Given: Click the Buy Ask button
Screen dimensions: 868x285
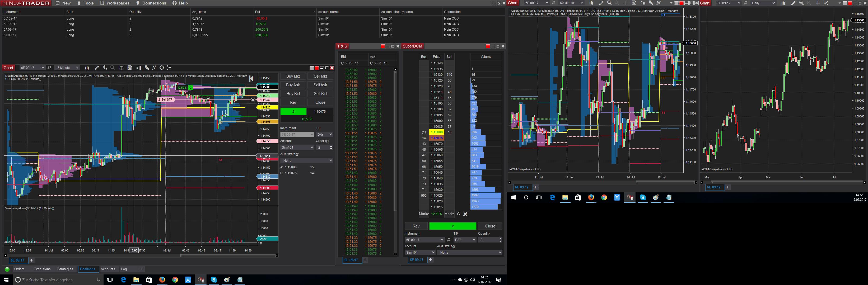Looking at the screenshot, I should (x=293, y=85).
